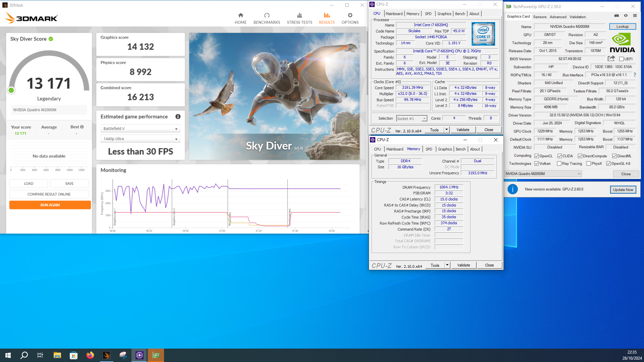Image resolution: width=644 pixels, height=362 pixels.
Task: Click the green validation checkmark next to Sky Diver Score
Action: pos(51,39)
